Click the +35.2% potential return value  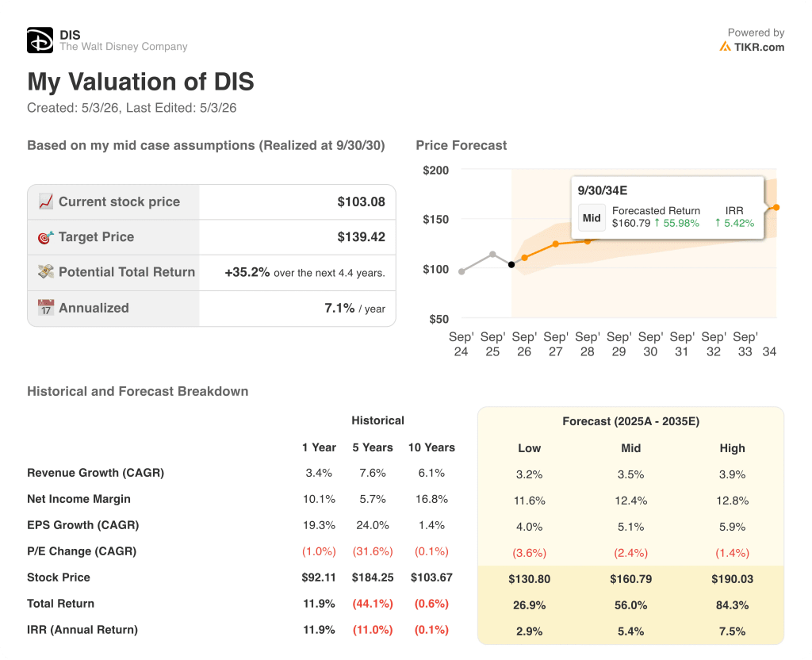pyautogui.click(x=247, y=272)
